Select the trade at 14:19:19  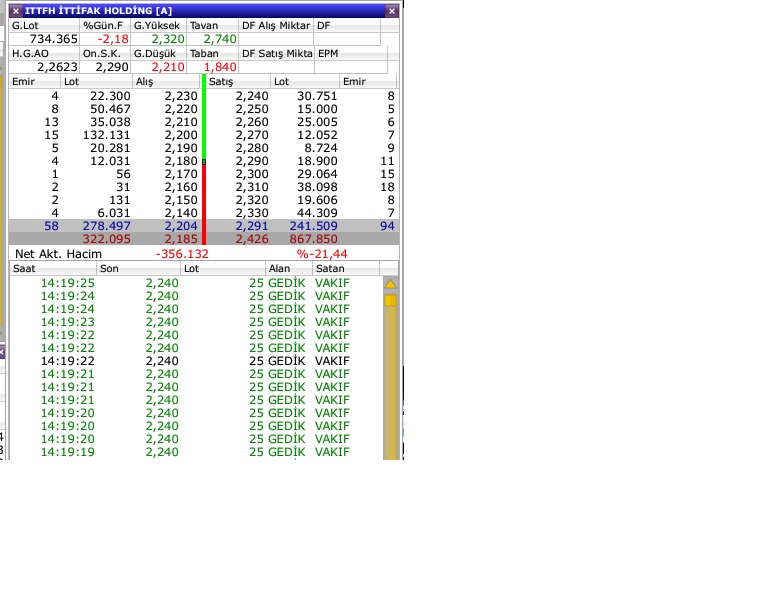(196, 452)
